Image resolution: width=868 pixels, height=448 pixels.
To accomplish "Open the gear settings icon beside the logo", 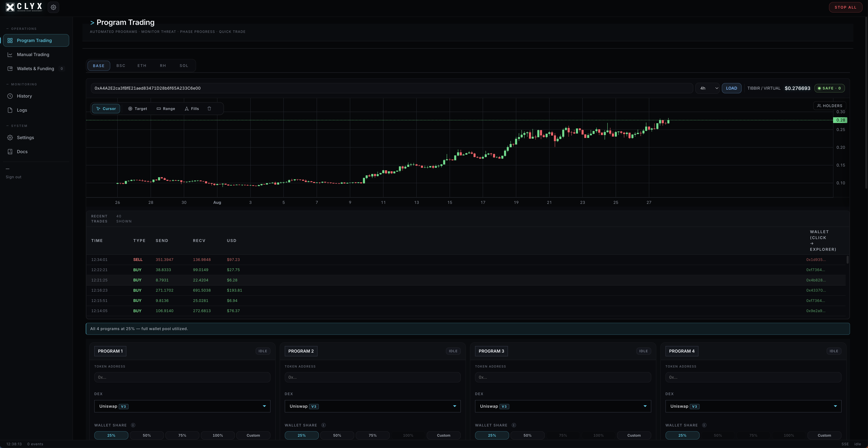I will click(x=53, y=7).
